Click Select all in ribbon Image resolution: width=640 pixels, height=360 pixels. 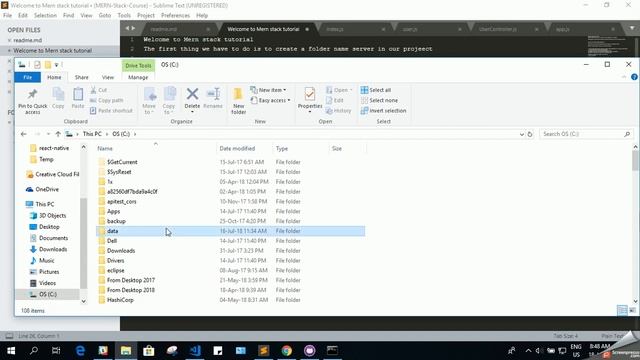376,90
